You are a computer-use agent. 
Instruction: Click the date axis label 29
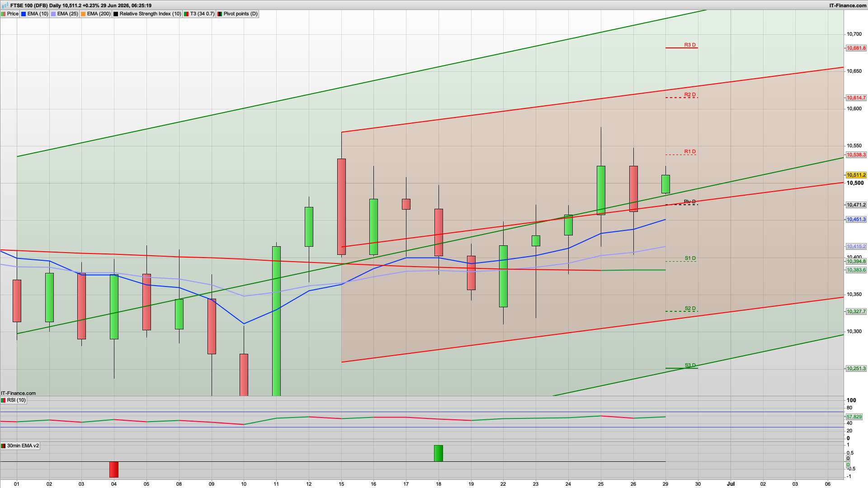coord(665,484)
